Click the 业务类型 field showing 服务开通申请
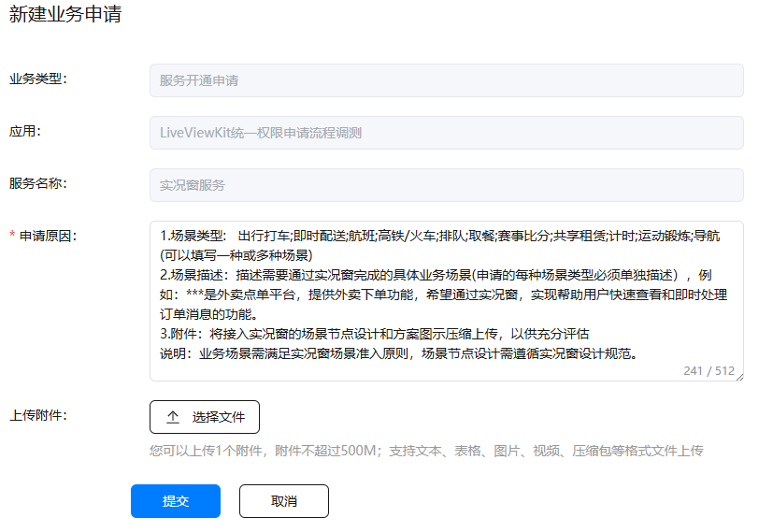This screenshot has width=773, height=532. pos(446,80)
